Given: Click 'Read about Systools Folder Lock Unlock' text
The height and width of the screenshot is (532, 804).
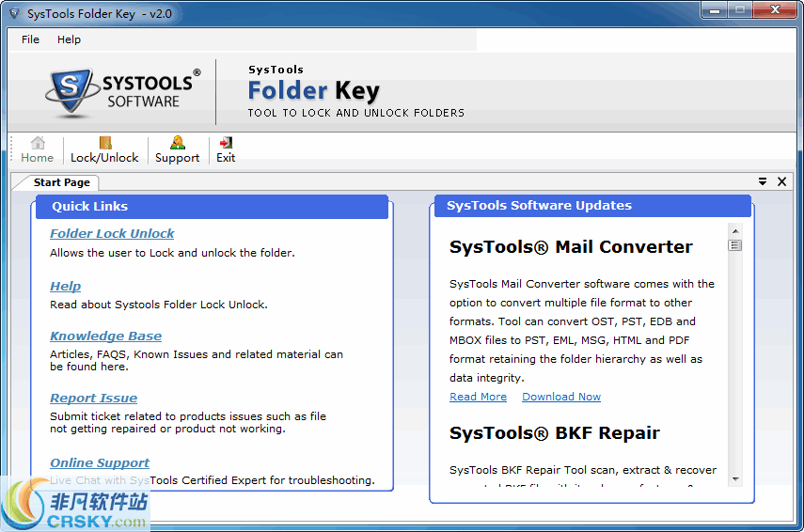Looking at the screenshot, I should click(x=158, y=305).
